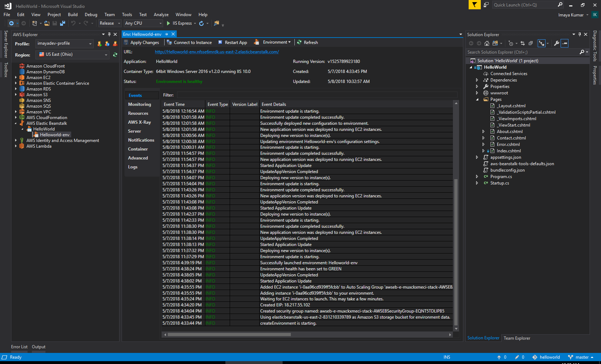
Task: Delete the AWS profile icon
Action: click(x=115, y=44)
